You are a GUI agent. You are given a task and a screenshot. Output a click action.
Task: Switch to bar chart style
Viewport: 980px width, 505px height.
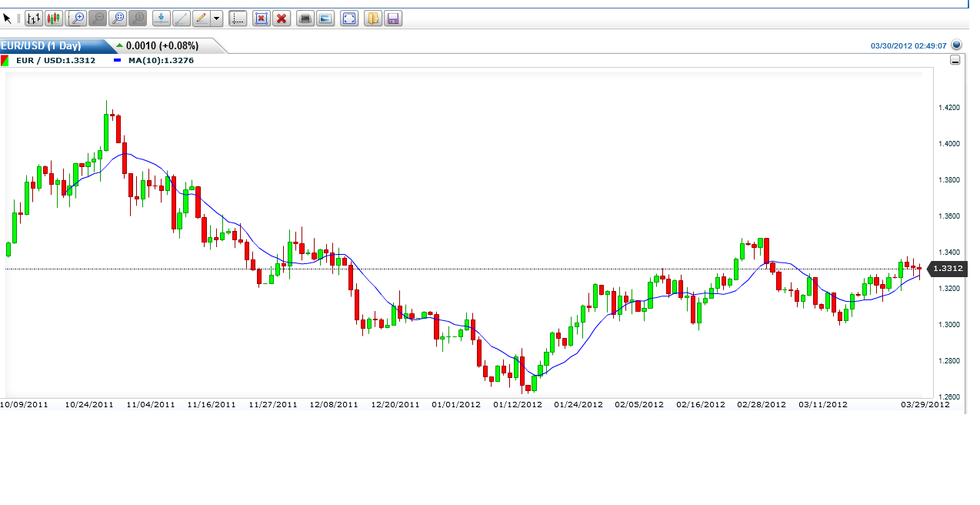pyautogui.click(x=34, y=18)
